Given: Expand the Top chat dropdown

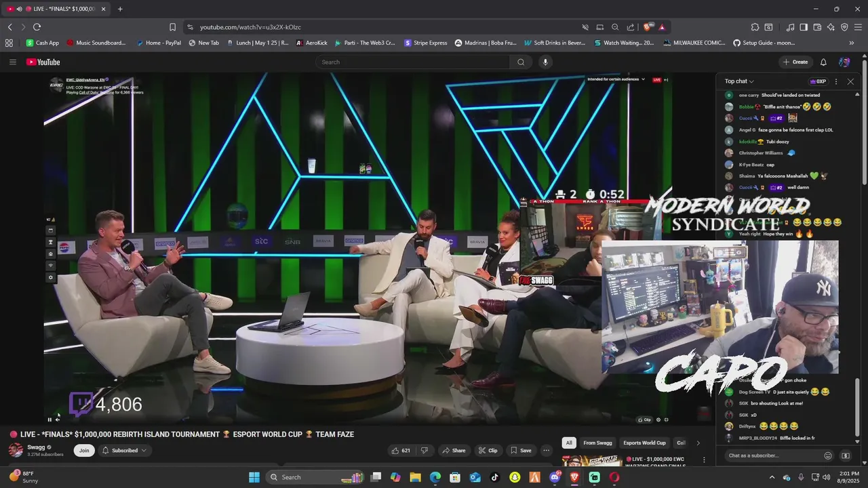Looking at the screenshot, I should (x=739, y=81).
